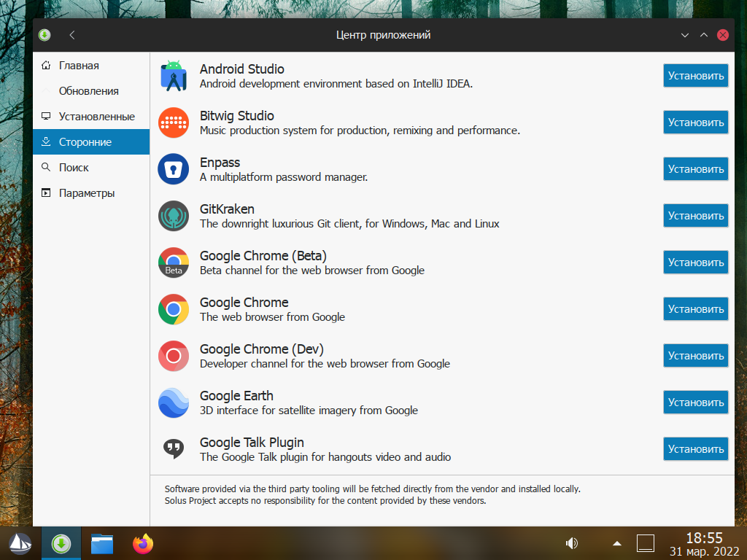Install Google Earth
Screen dimensions: 747x560
(x=695, y=402)
